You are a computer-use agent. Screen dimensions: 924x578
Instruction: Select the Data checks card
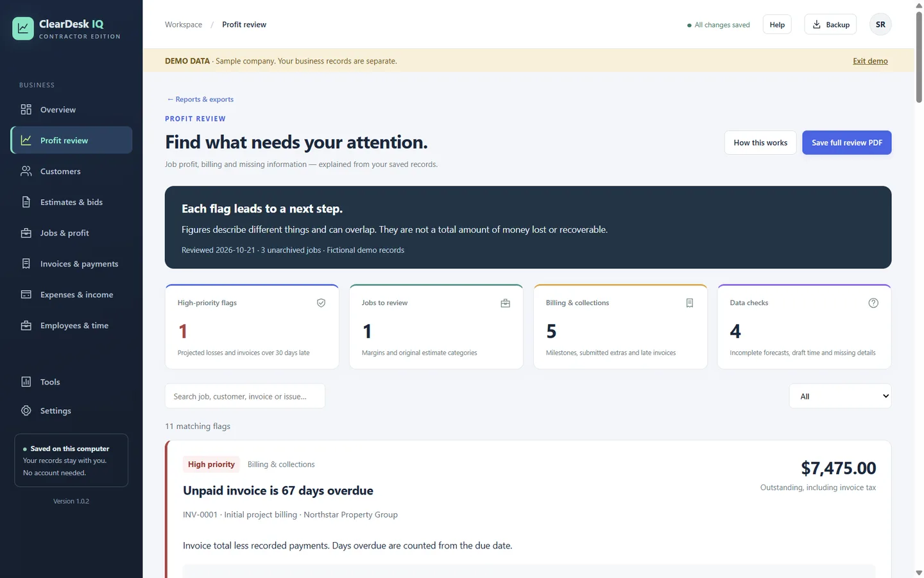point(804,326)
